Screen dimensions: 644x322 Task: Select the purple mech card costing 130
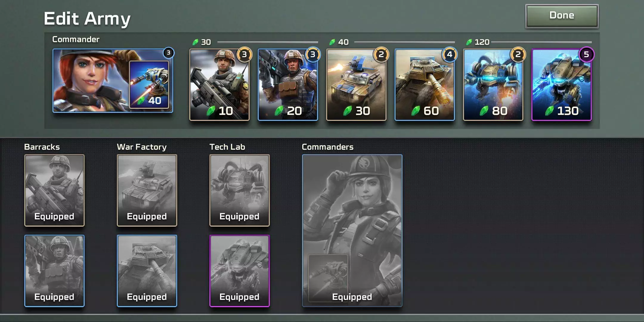tap(561, 85)
